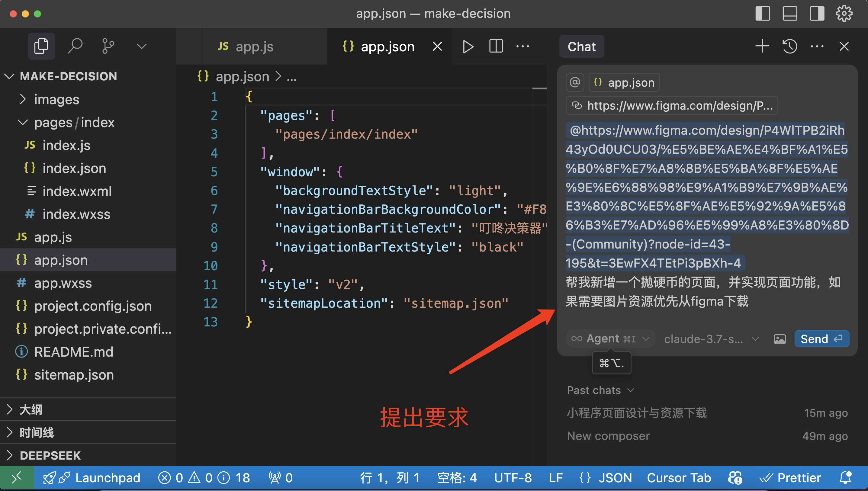Open editor more actions ellipsis
The height and width of the screenshot is (491, 868).
(523, 47)
